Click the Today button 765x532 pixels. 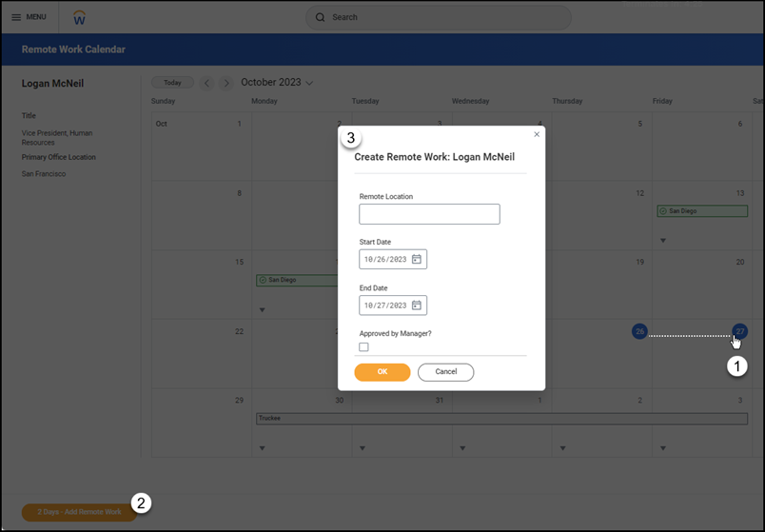click(x=173, y=83)
